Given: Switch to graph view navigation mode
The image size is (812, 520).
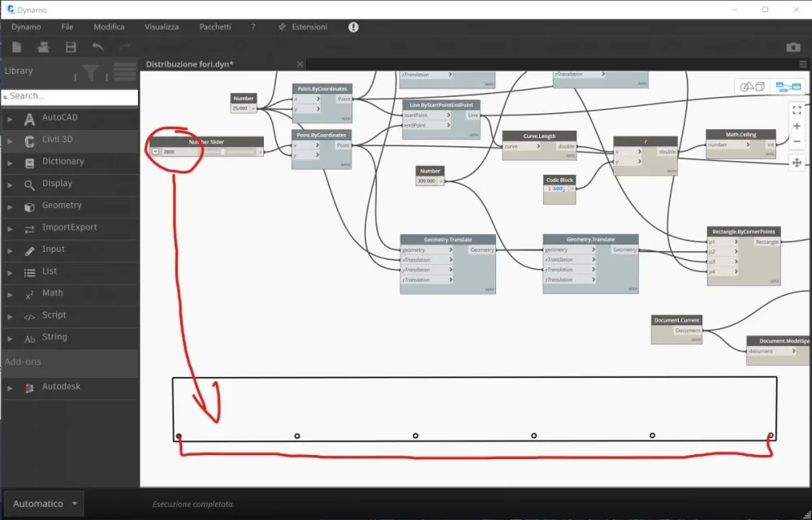Looking at the screenshot, I should (x=788, y=87).
